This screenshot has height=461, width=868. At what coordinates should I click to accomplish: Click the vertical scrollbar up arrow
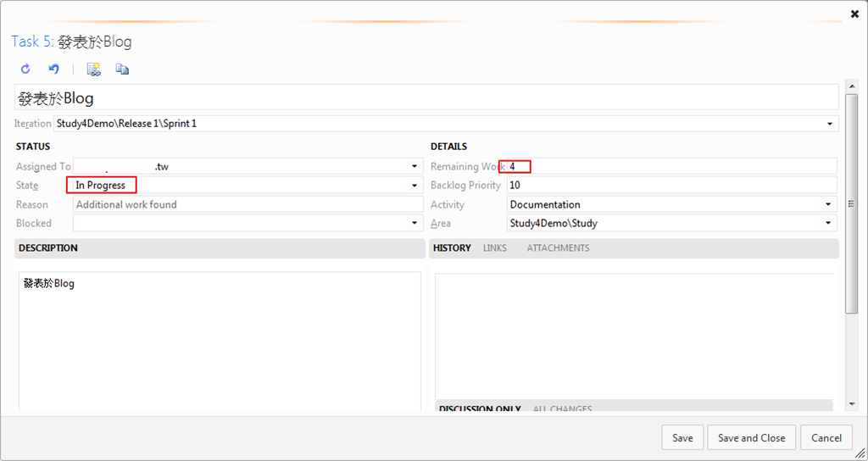point(851,87)
